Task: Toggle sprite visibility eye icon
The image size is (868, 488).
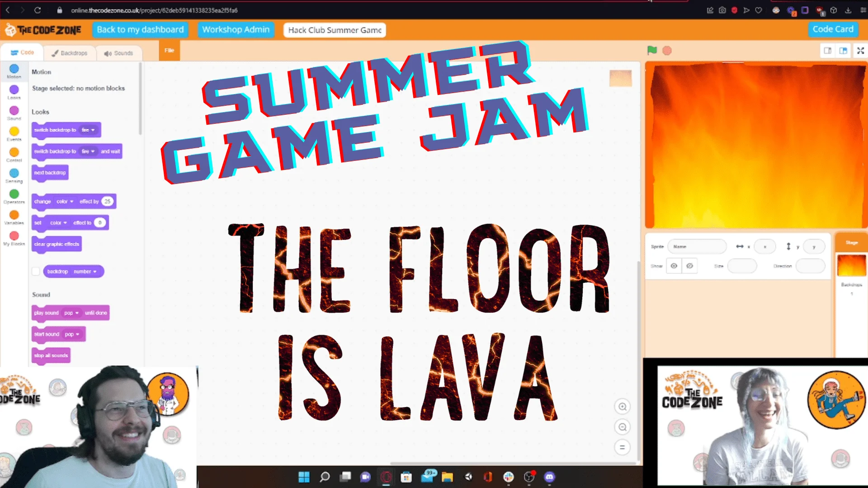Action: click(x=673, y=266)
